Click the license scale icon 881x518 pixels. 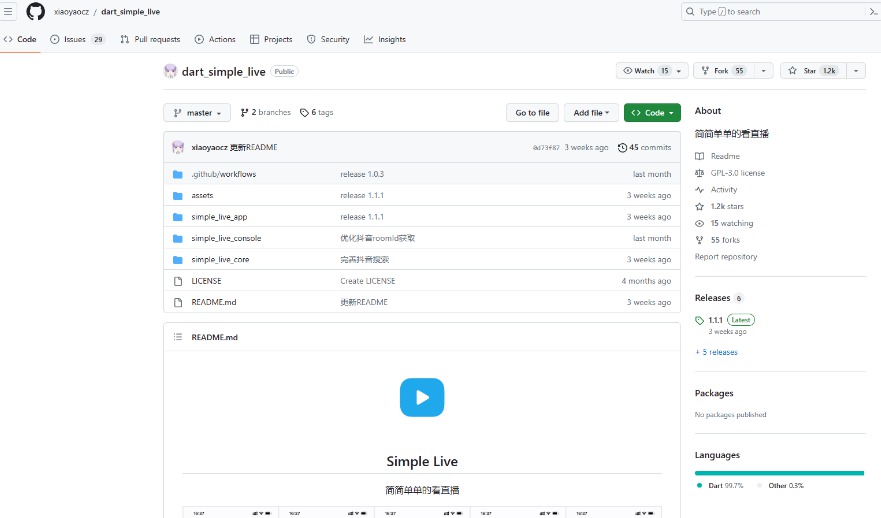(x=700, y=173)
